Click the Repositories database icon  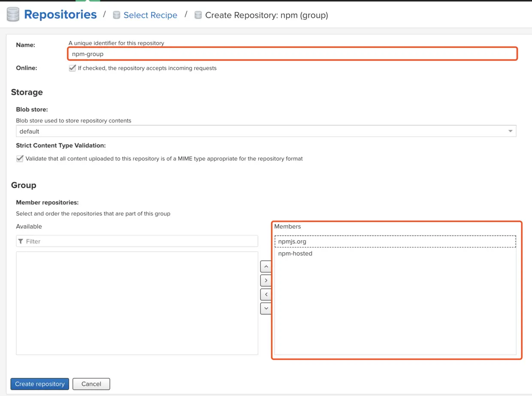click(13, 15)
